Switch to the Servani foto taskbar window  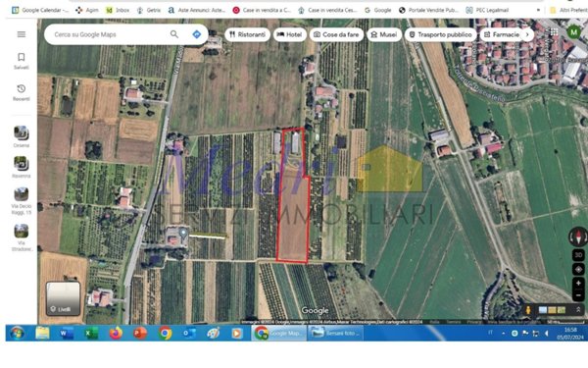(335, 333)
